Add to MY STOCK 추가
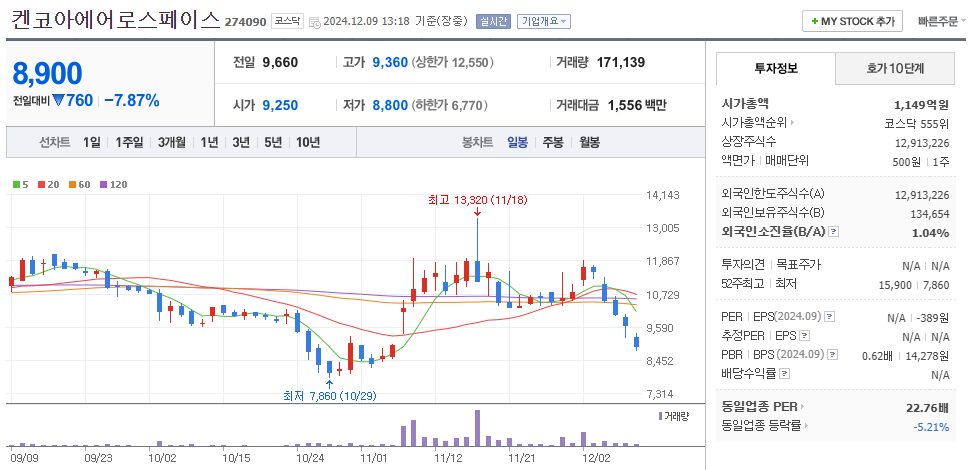This screenshot has width=968, height=470. [853, 21]
